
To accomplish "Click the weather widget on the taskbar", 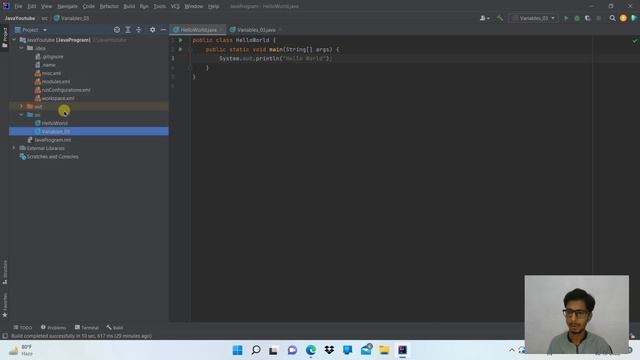I will pos(21,350).
